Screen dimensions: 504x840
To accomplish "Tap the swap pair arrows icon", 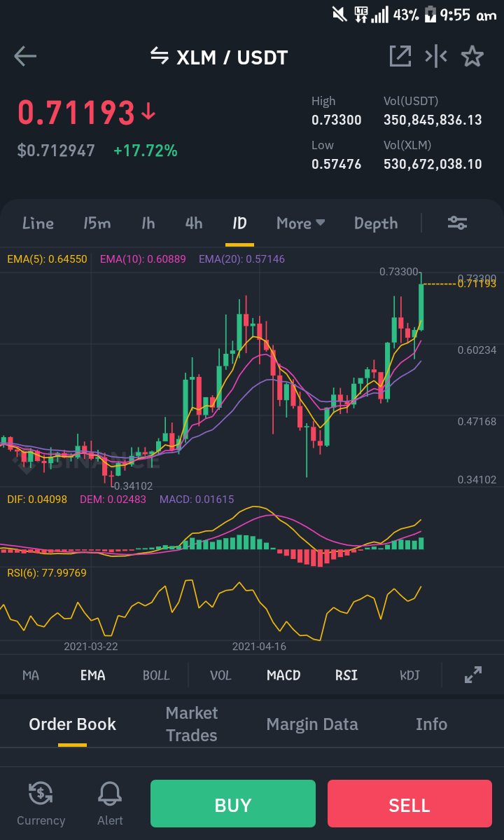I will (160, 55).
